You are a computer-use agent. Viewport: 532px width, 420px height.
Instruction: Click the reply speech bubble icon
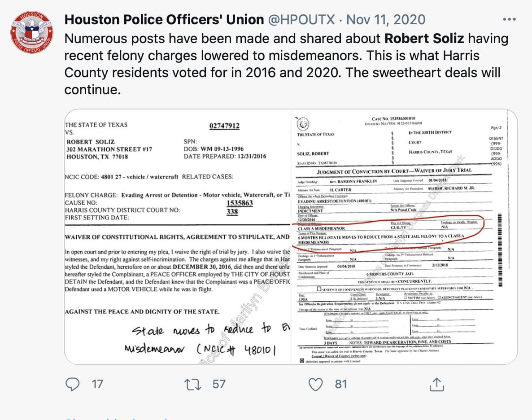click(x=73, y=384)
